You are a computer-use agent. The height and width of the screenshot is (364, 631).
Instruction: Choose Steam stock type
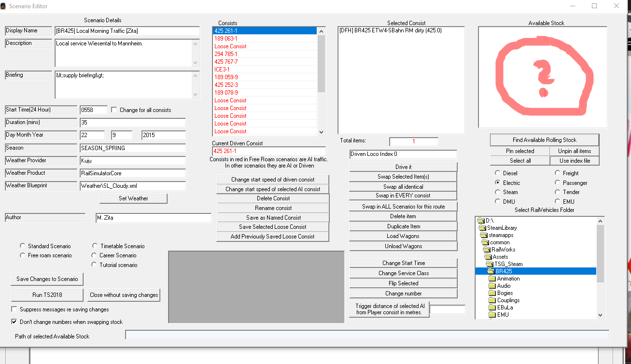click(497, 192)
